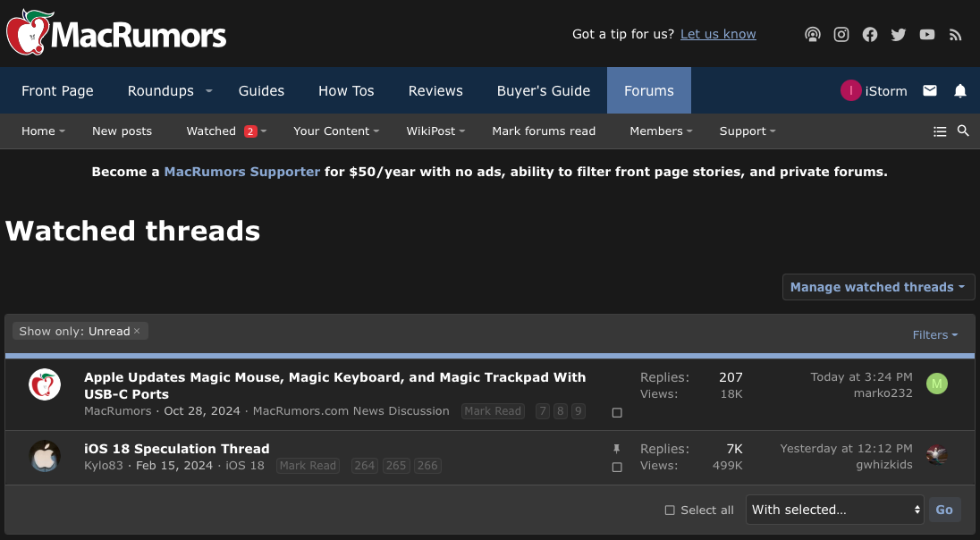Select the Forums tab
This screenshot has width=980, height=540.
(x=649, y=90)
